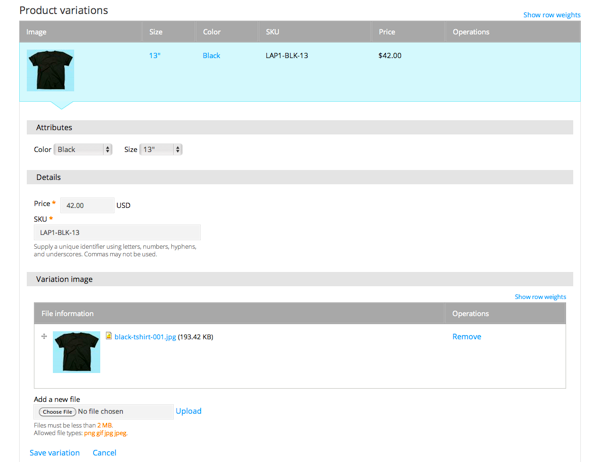Click the USD currency label
Image resolution: width=600 pixels, height=462 pixels.
point(123,206)
